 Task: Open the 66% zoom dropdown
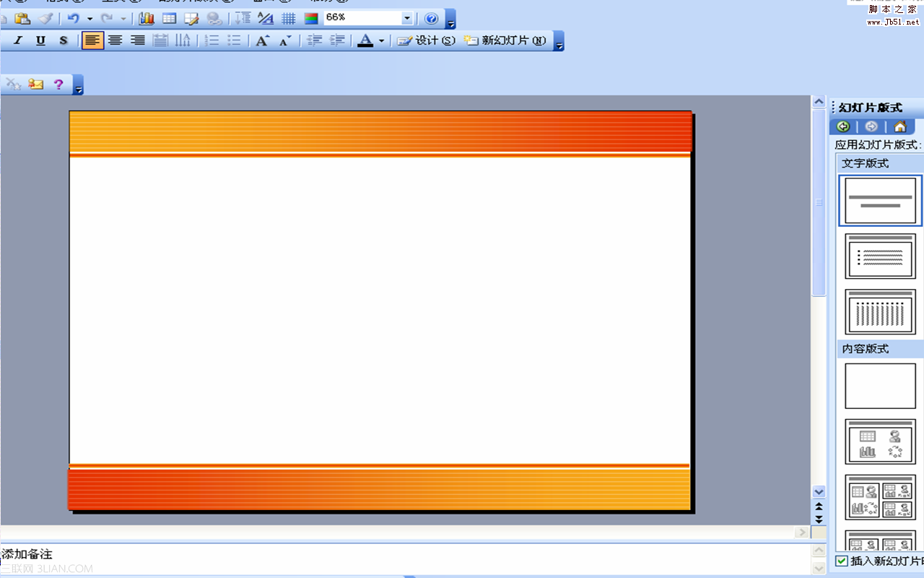pos(406,19)
